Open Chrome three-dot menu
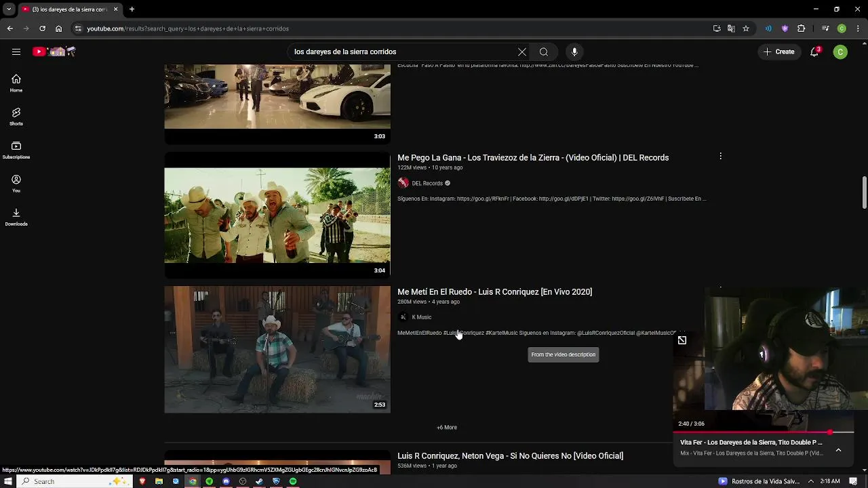The width and height of the screenshot is (868, 488). 858,28
